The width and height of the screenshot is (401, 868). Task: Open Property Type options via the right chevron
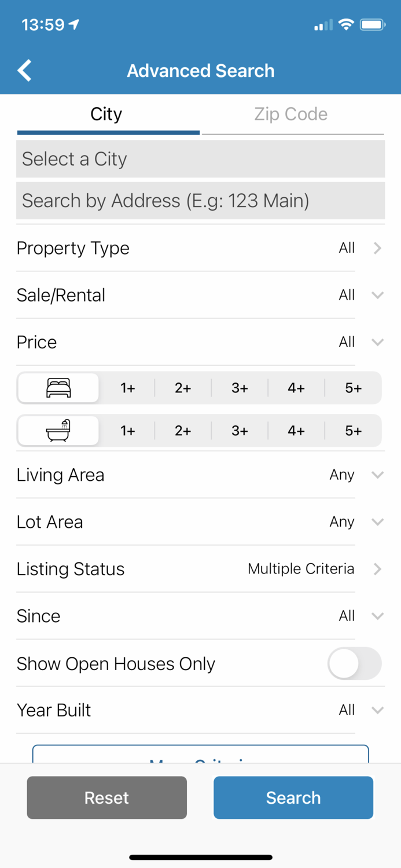click(x=377, y=248)
